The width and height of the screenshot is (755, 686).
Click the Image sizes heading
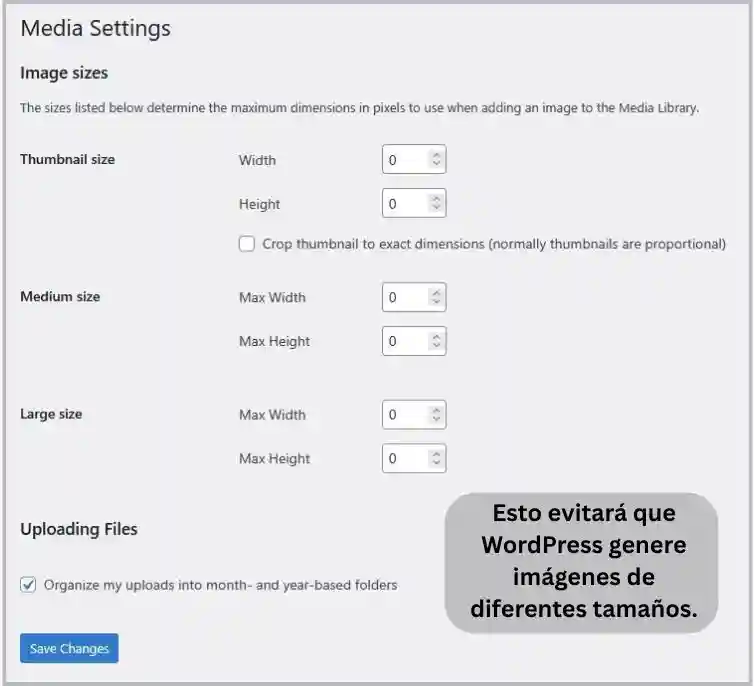pyautogui.click(x=64, y=73)
